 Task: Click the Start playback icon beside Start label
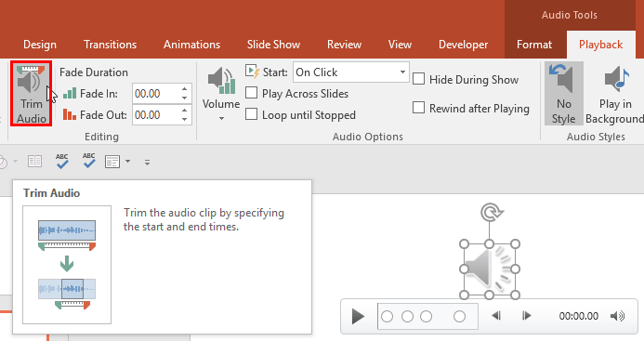[253, 72]
